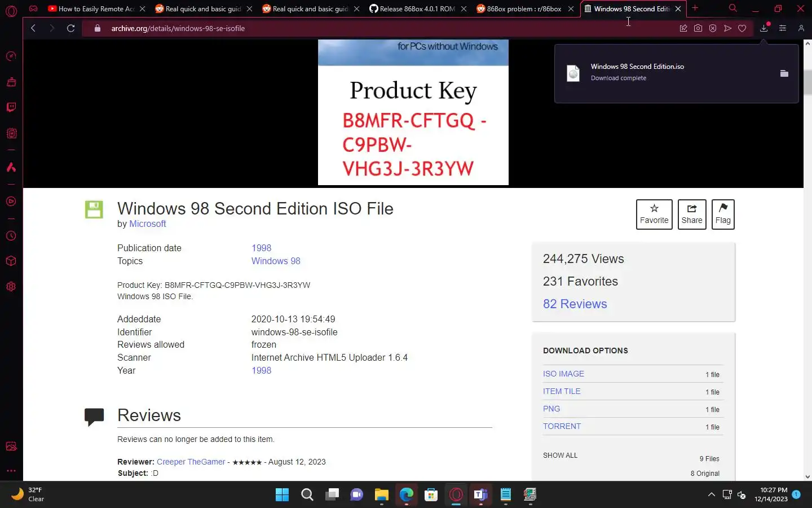Download the ITEM TILE option

562,391
